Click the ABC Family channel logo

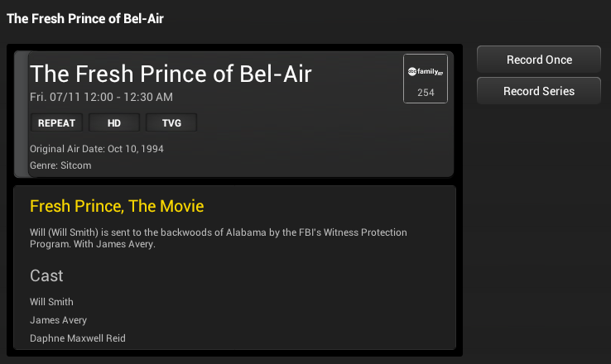click(x=425, y=72)
